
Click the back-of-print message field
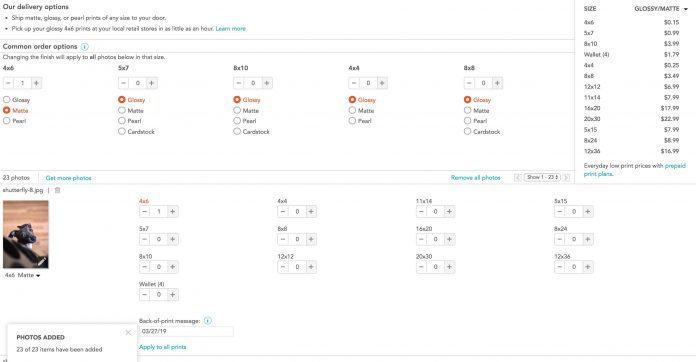(186, 331)
